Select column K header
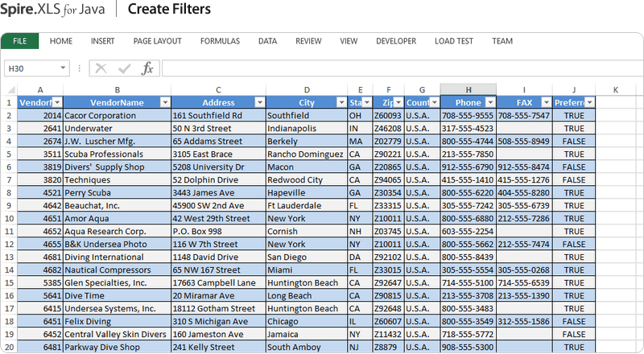 tap(615, 90)
